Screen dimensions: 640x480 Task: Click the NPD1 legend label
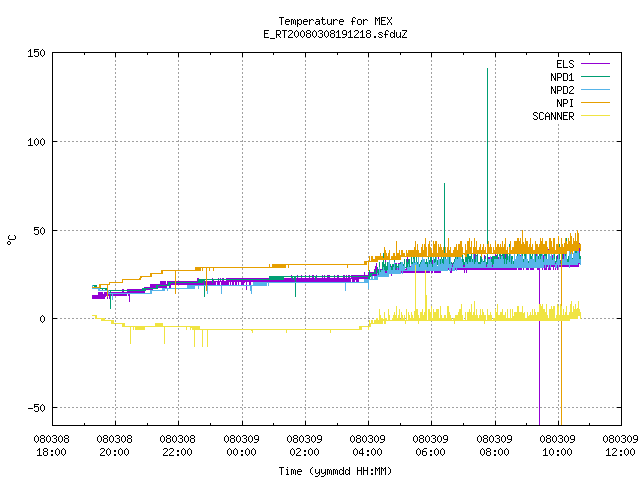pos(562,77)
